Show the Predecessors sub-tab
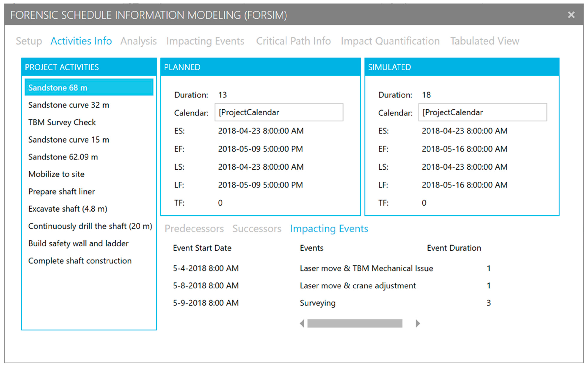 [x=194, y=229]
